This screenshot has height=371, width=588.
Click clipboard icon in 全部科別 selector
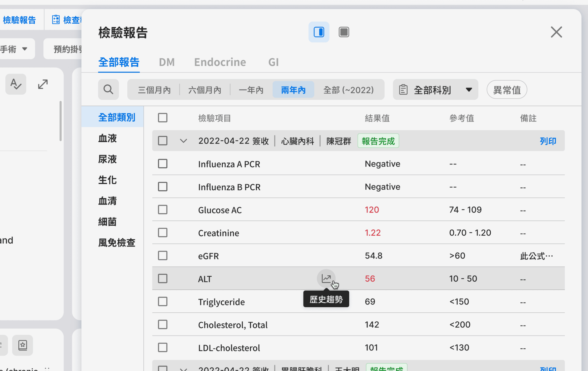[403, 90]
